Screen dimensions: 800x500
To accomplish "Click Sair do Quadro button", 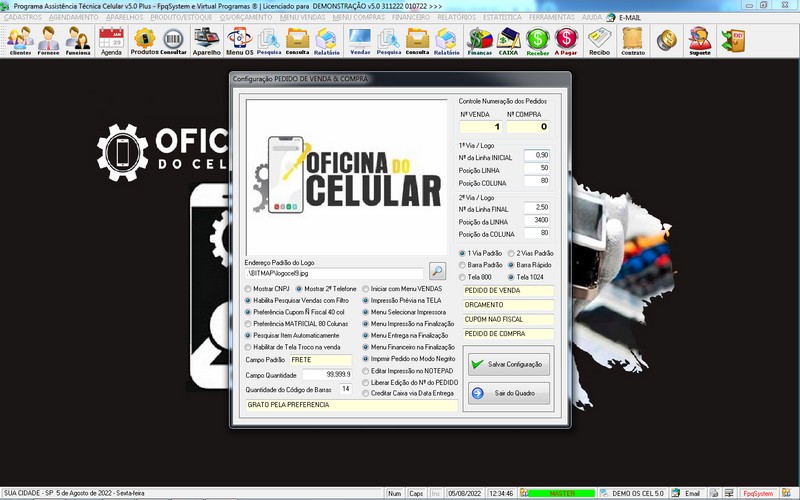I will [509, 393].
